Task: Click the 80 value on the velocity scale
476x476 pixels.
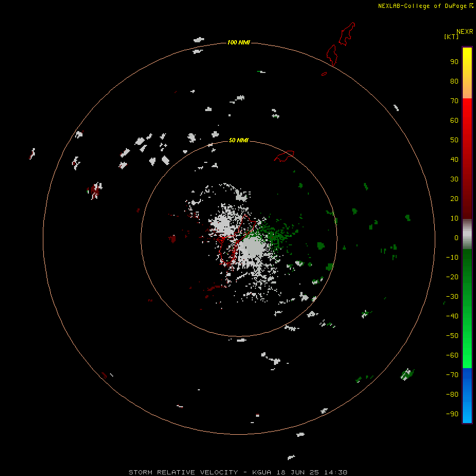Action: point(454,81)
